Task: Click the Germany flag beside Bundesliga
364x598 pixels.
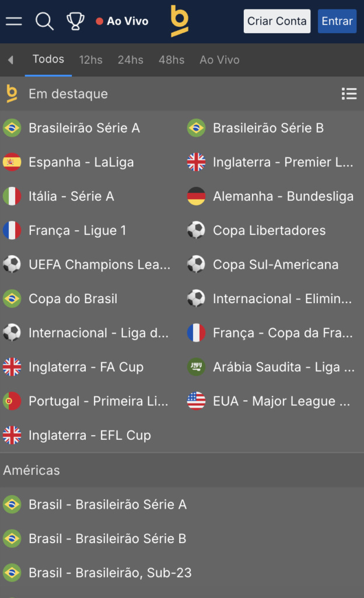Action: (196, 196)
